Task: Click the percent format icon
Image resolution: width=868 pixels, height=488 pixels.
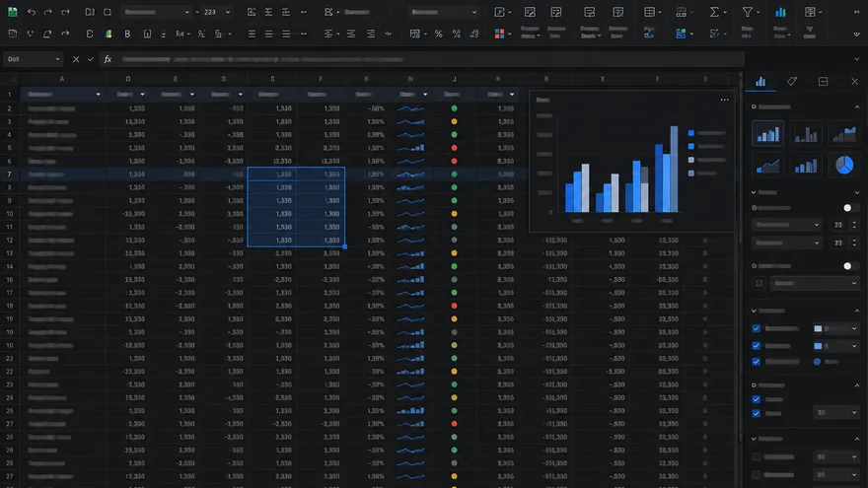Action: point(438,34)
